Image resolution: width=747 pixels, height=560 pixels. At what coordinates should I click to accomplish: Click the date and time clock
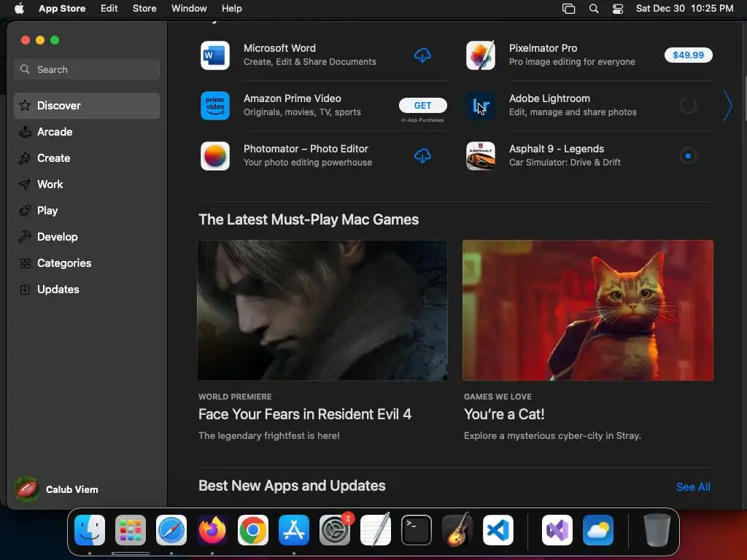point(684,9)
